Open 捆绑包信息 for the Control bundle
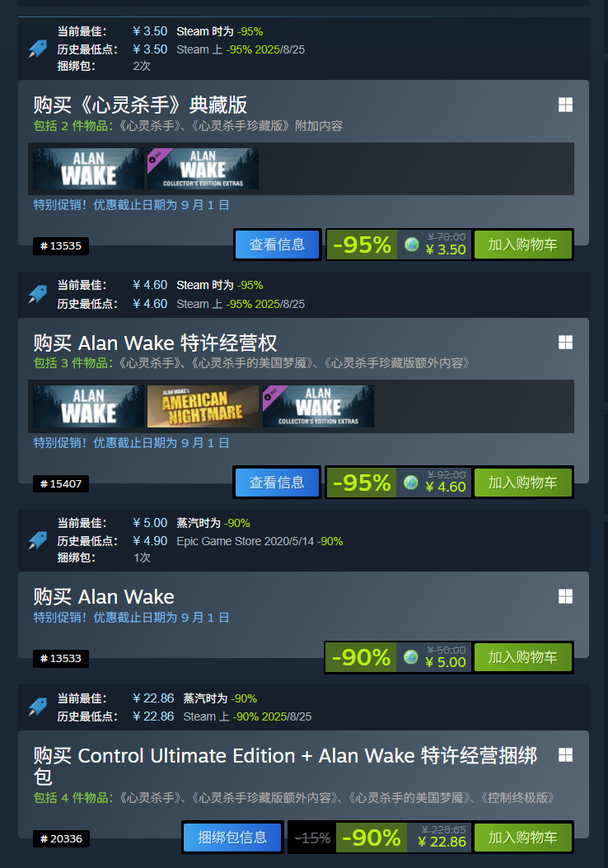The height and width of the screenshot is (868, 608). tap(232, 838)
